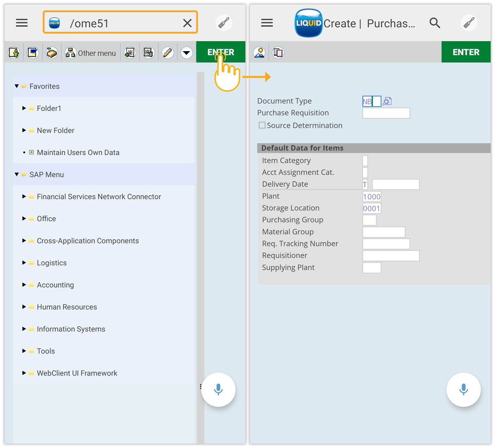This screenshot has width=495, height=448.
Task: Click the vertical scrollbar of the menu tree
Action: pyautogui.click(x=200, y=258)
